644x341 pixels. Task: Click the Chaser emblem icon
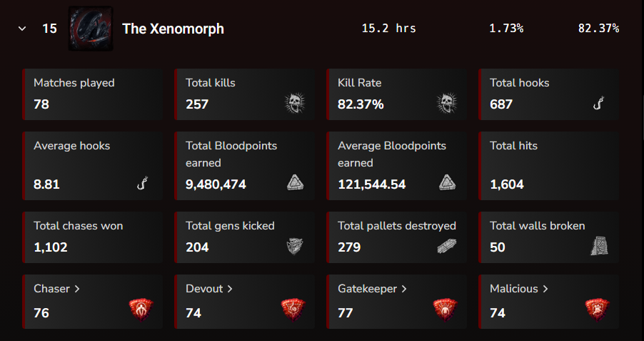141,310
